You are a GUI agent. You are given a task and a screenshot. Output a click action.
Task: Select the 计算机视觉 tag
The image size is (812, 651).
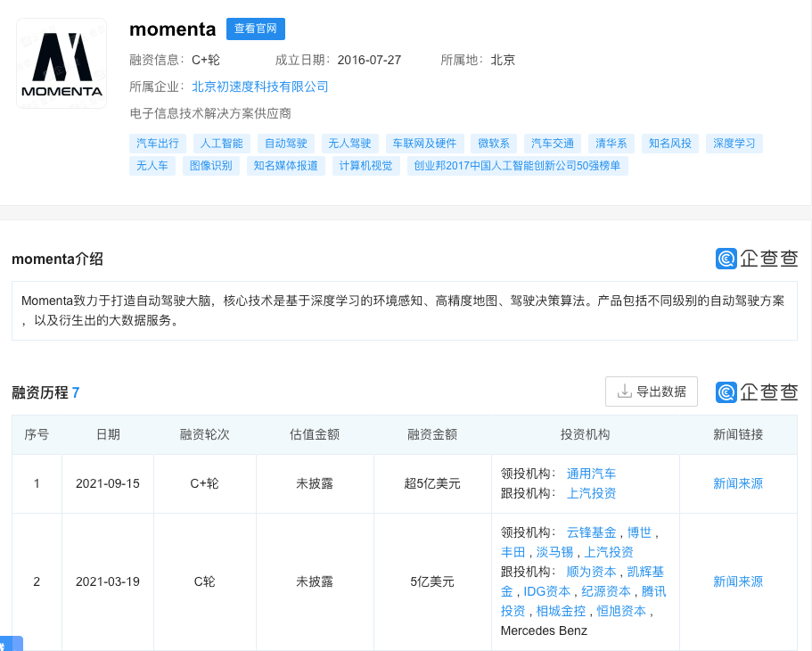(x=365, y=166)
